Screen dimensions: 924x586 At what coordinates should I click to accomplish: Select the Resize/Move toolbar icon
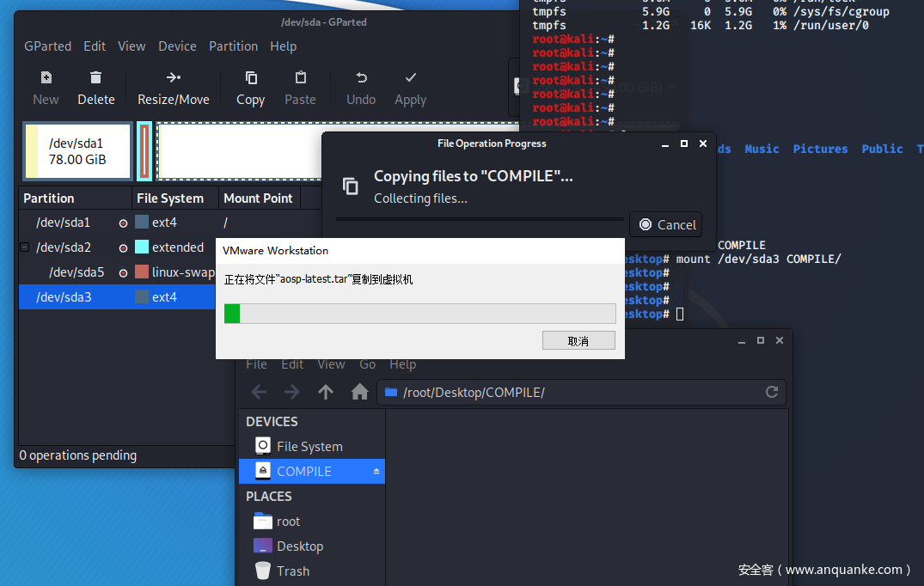173,78
